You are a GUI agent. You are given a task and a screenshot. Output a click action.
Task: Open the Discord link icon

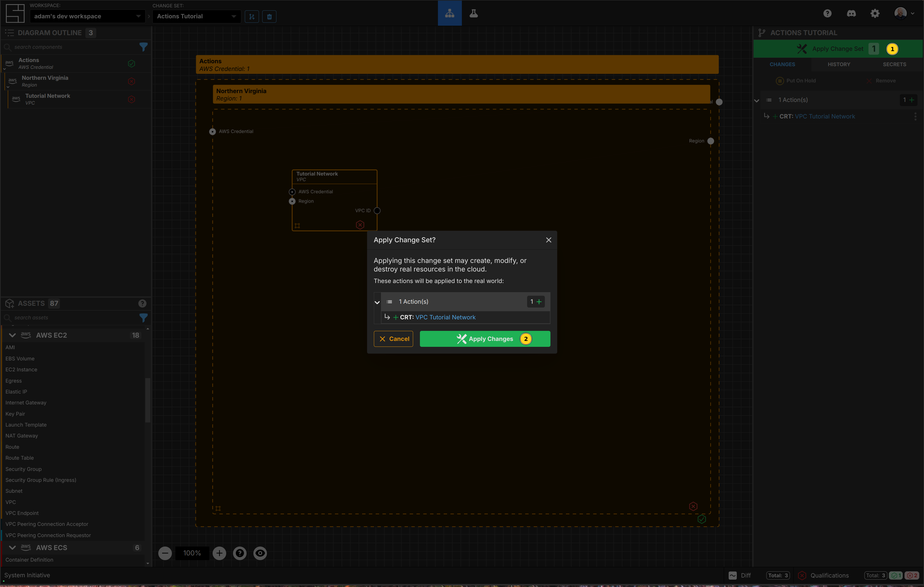click(851, 13)
